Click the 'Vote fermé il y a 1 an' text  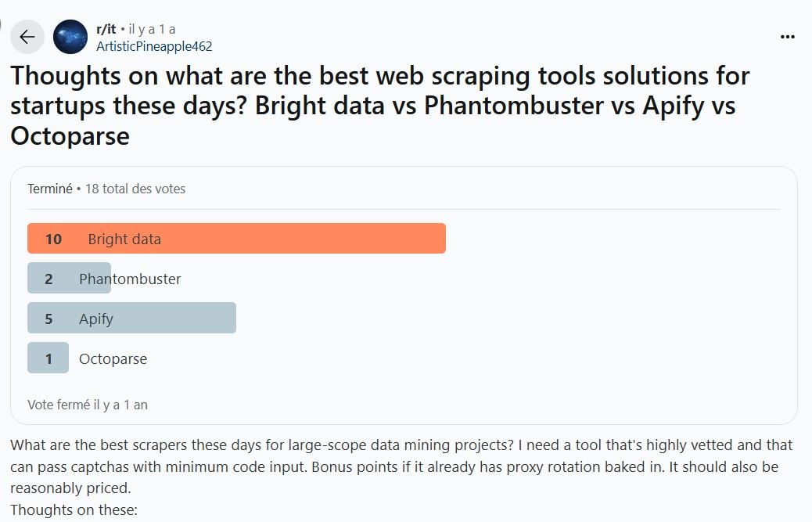pyautogui.click(x=88, y=405)
